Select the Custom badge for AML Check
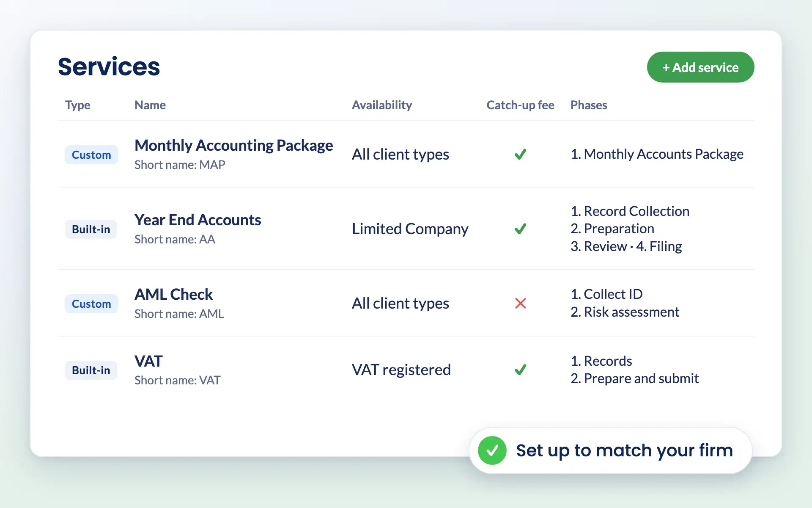The image size is (812, 508). [x=91, y=304]
